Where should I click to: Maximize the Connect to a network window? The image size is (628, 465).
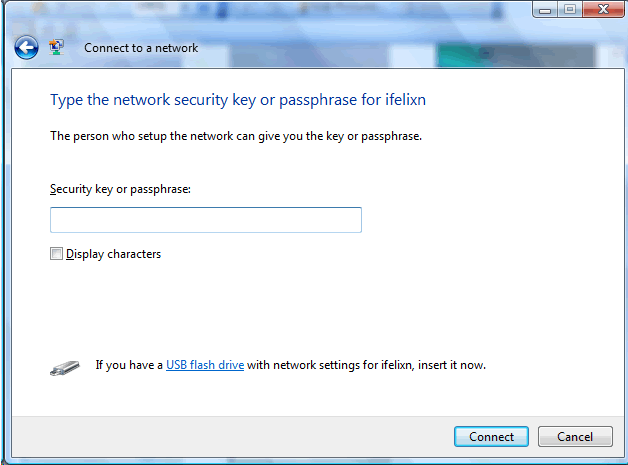[x=570, y=11]
